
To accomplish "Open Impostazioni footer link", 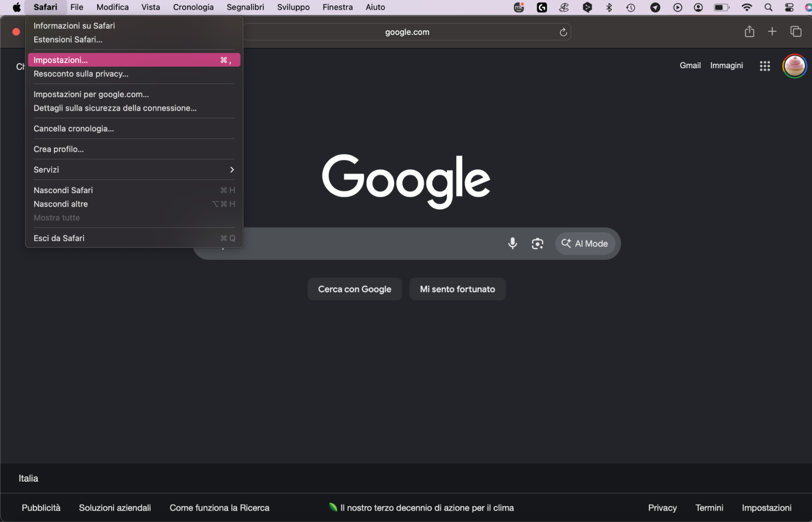I will 767,508.
